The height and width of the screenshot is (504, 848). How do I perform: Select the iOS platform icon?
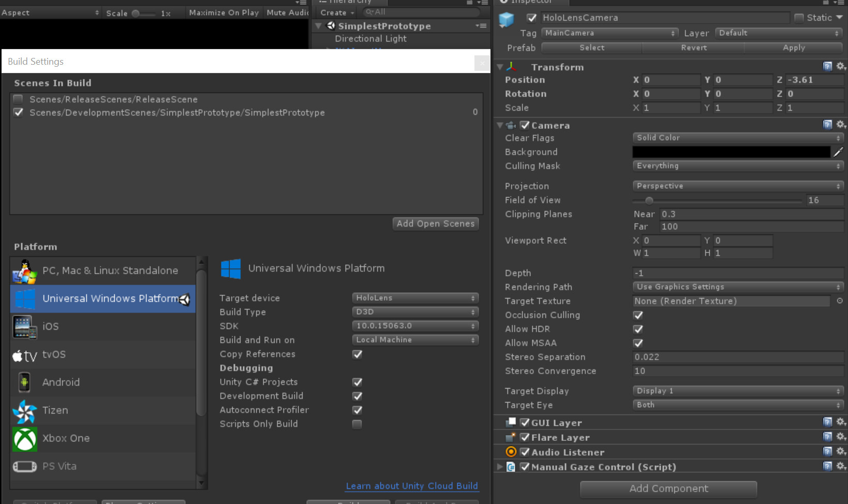coord(24,327)
